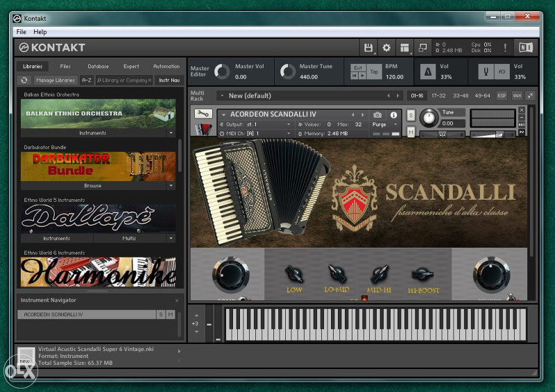Click the snapshot camera icon
Image resolution: width=555 pixels, height=392 pixels.
[377, 114]
